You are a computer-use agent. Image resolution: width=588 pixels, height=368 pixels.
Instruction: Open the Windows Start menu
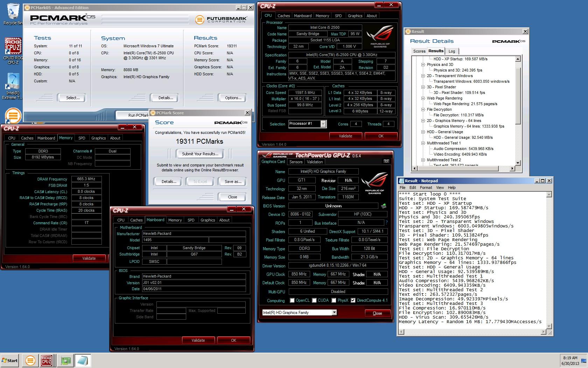[x=10, y=360]
